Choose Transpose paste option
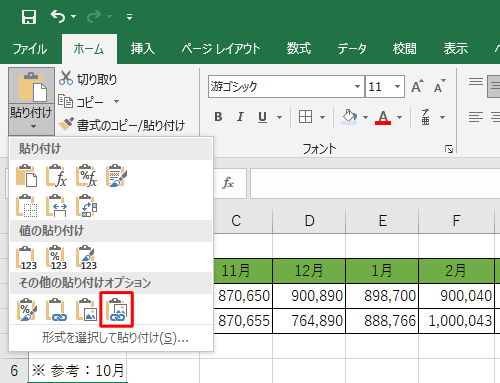This screenshot has height=383, width=500. click(86, 206)
